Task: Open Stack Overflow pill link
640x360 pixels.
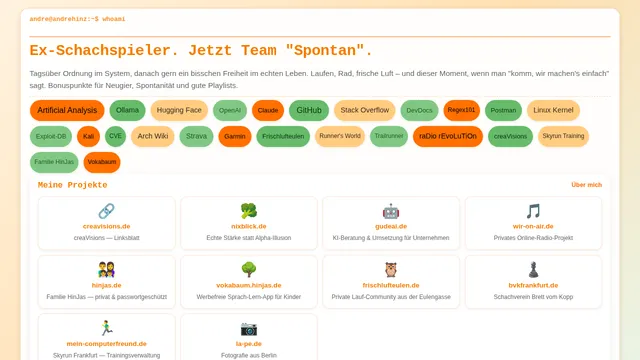Action: (364, 110)
